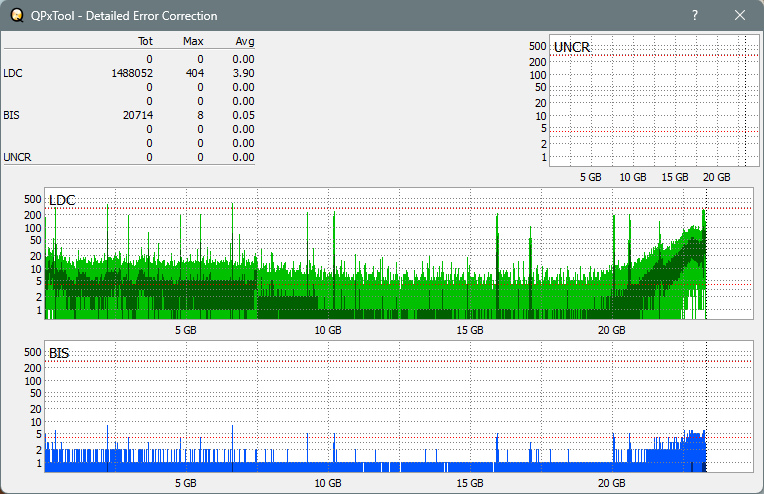Click the UNCR row label in statistics table
The height and width of the screenshot is (494, 764).
pyautogui.click(x=16, y=157)
